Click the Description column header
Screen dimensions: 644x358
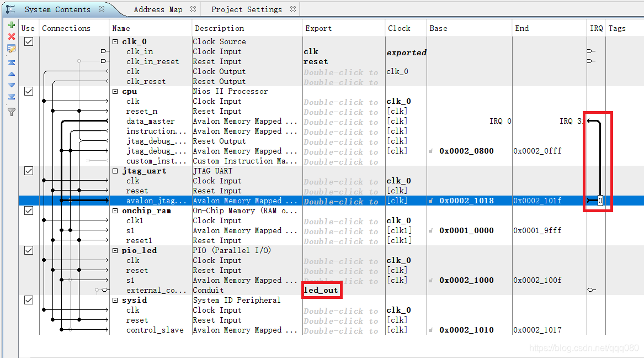(x=247, y=28)
